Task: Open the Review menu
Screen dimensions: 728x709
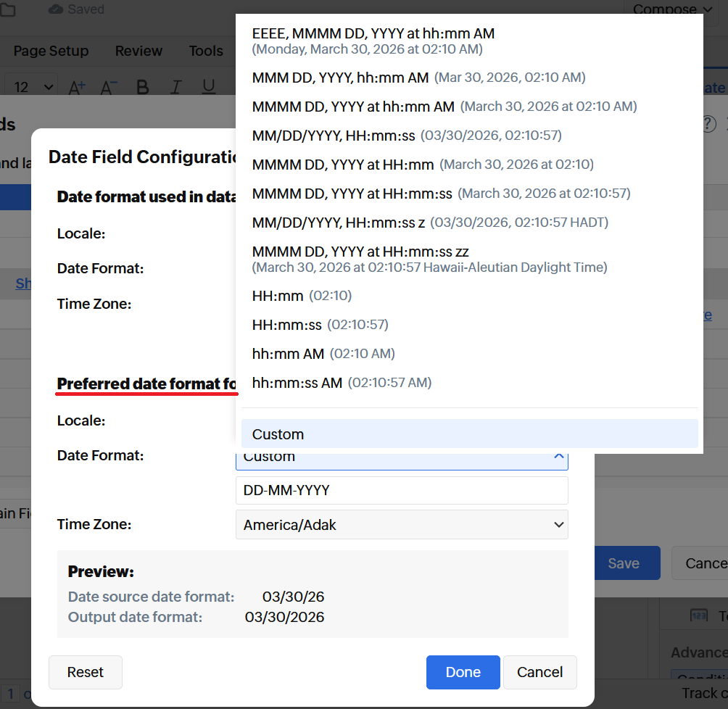Action: point(138,51)
